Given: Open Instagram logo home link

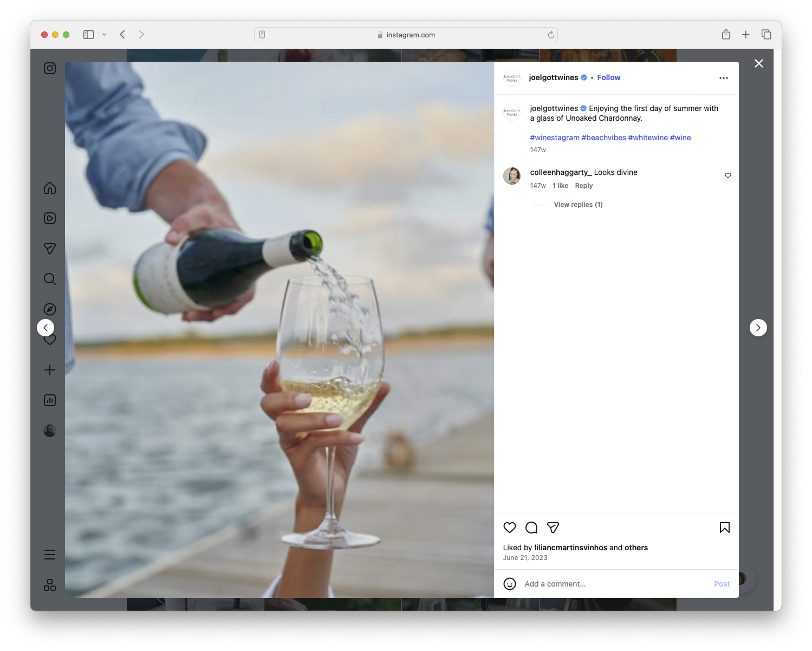Looking at the screenshot, I should tap(50, 68).
